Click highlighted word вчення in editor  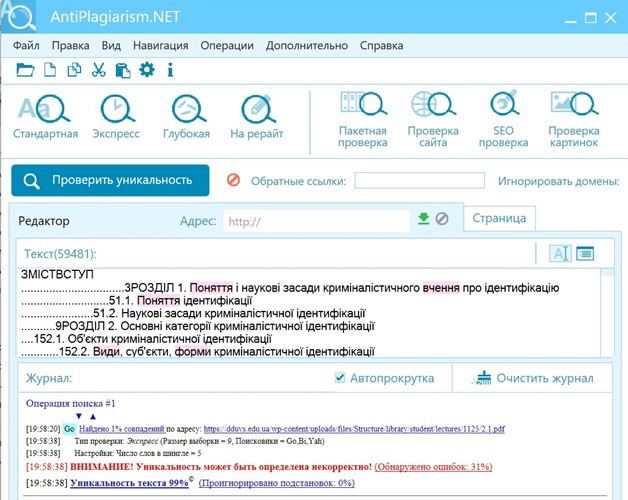click(x=441, y=288)
